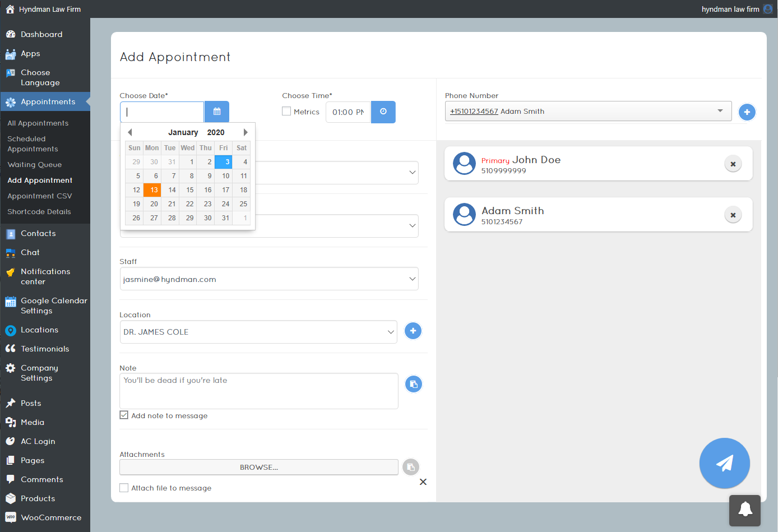Go to previous month in the calendar
The height and width of the screenshot is (532, 778).
[130, 132]
